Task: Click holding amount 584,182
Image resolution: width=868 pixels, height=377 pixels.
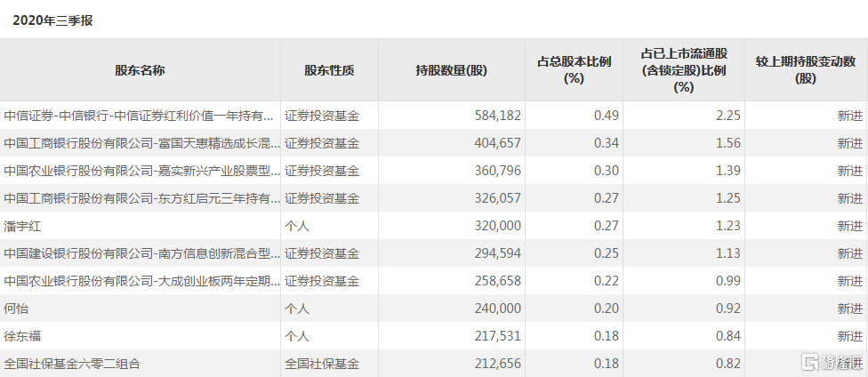Action: click(x=498, y=116)
